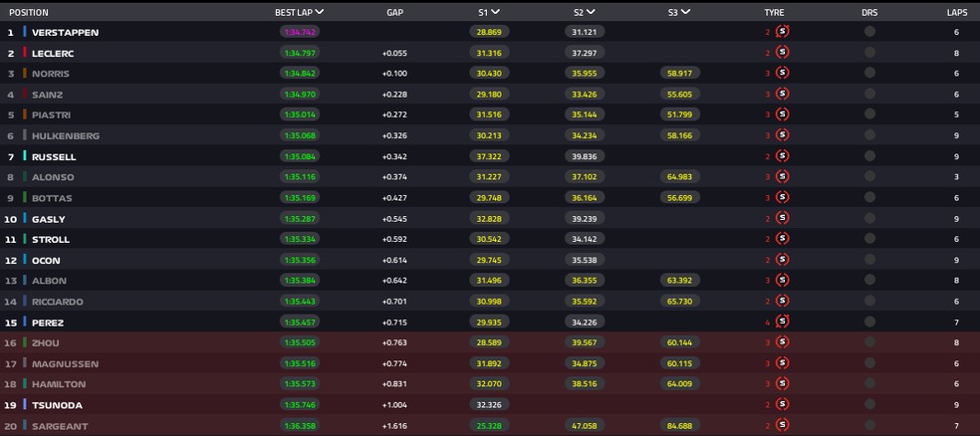This screenshot has height=436, width=980.
Task: Click Stroll's soft tyre icon
Action: (x=782, y=239)
